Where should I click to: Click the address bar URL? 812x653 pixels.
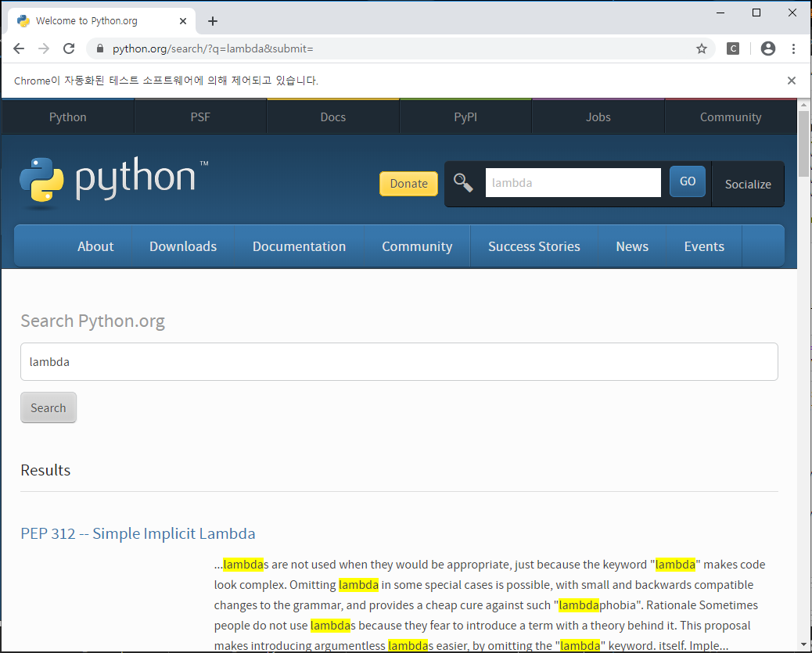213,48
